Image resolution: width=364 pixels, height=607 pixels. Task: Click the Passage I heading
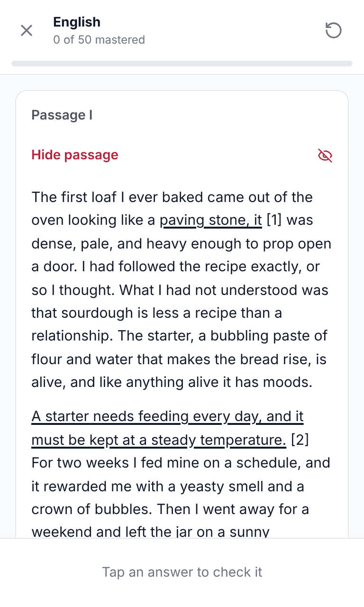pyautogui.click(x=62, y=115)
